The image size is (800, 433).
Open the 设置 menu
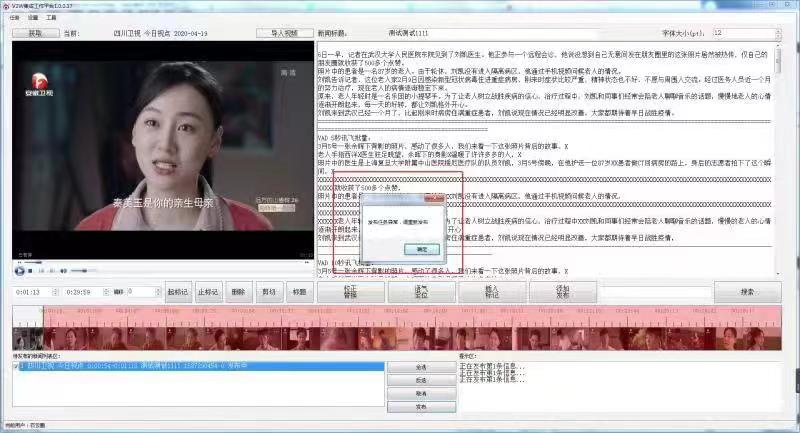(34, 18)
